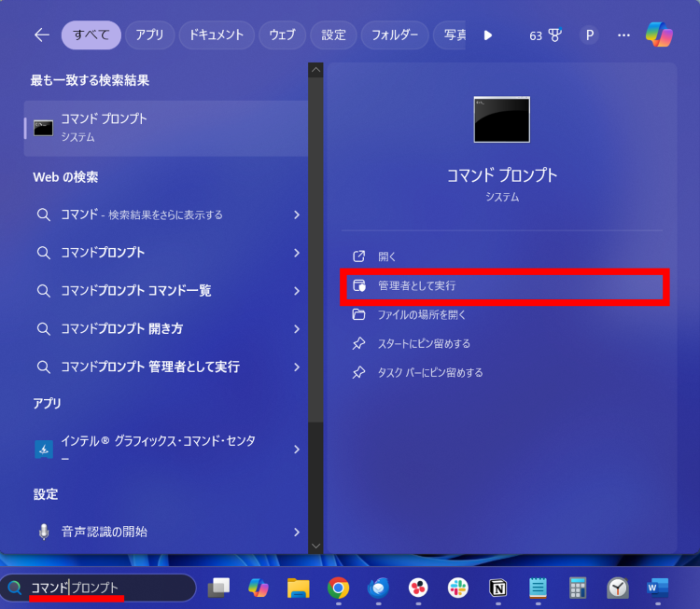Viewport: 700px width, 609px height.
Task: Expand コマンド - 検索結果をさらに表示する chevron
Action: 297,215
